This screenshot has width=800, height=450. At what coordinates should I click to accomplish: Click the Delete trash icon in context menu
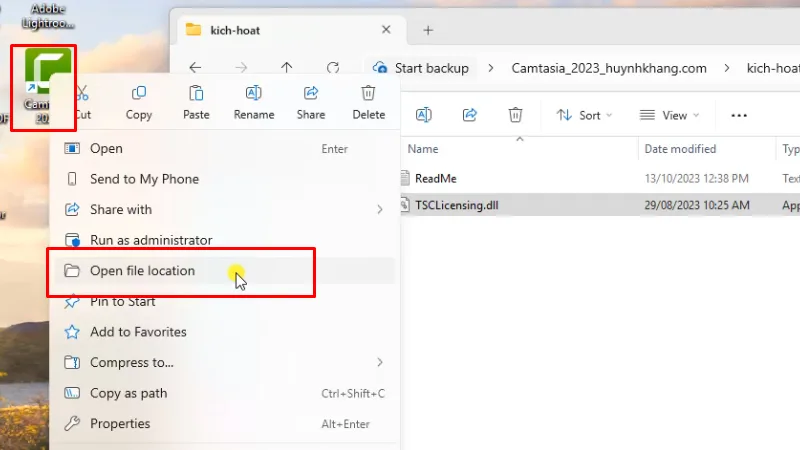tap(368, 94)
